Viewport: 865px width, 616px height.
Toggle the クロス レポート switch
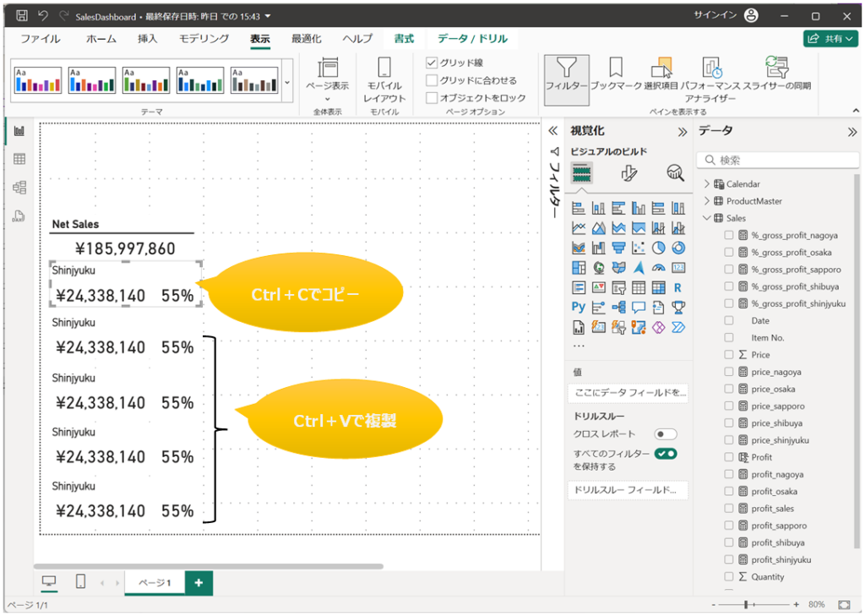(x=666, y=433)
